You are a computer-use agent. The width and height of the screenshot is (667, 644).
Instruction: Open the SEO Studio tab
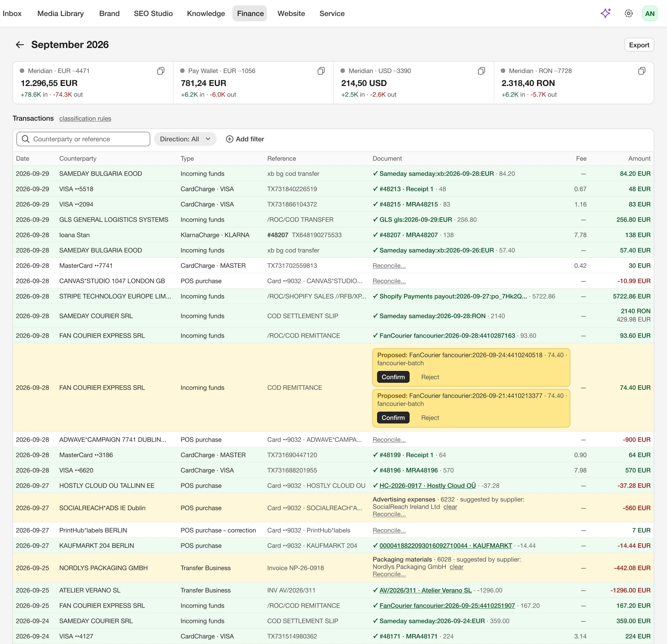click(153, 14)
